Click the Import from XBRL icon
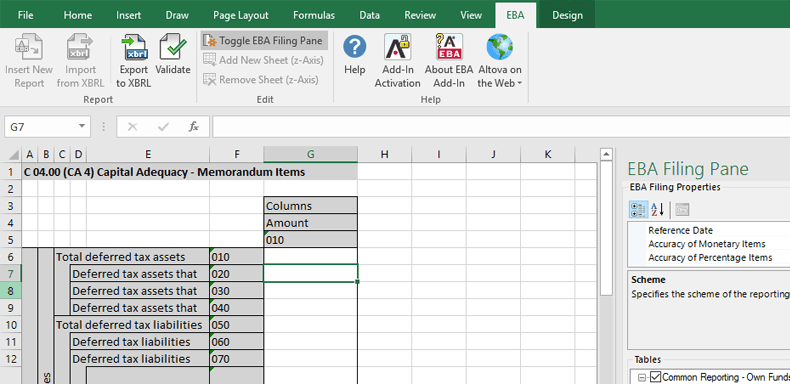The width and height of the screenshot is (790, 384). (x=80, y=47)
